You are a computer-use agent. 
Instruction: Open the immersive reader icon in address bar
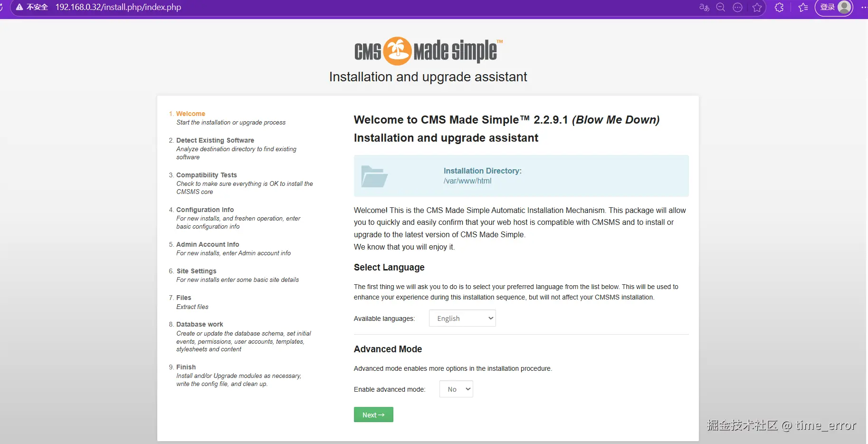737,7
